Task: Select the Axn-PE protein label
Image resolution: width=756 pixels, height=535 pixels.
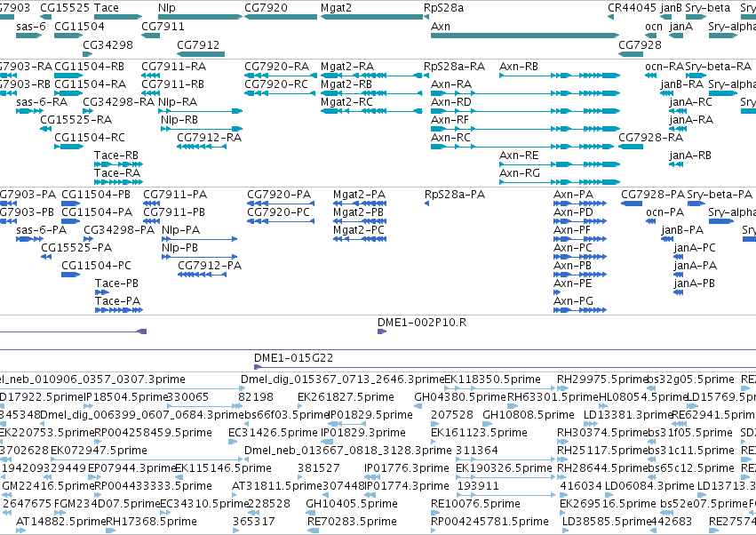Action: coord(573,283)
